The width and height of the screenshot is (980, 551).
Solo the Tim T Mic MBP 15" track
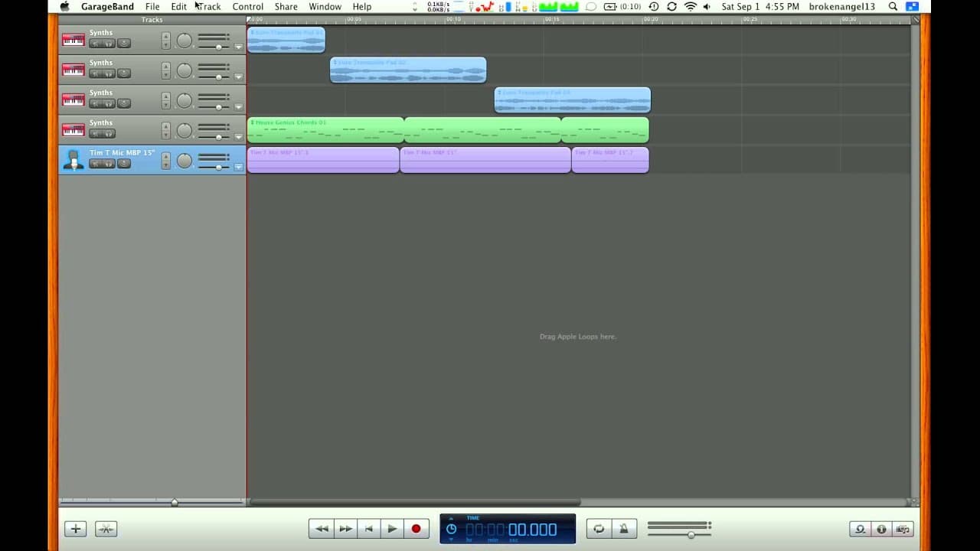109,163
